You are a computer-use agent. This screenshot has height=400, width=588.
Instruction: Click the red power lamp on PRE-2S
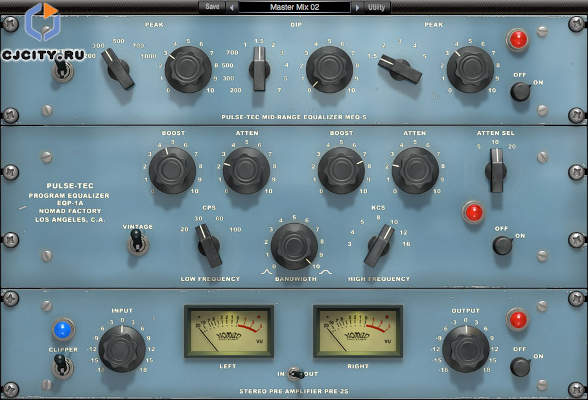(x=517, y=320)
